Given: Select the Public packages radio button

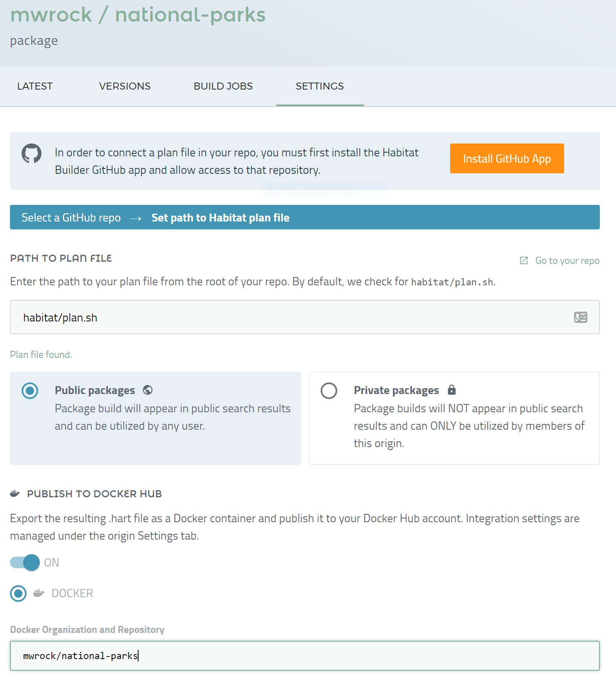Looking at the screenshot, I should [30, 391].
